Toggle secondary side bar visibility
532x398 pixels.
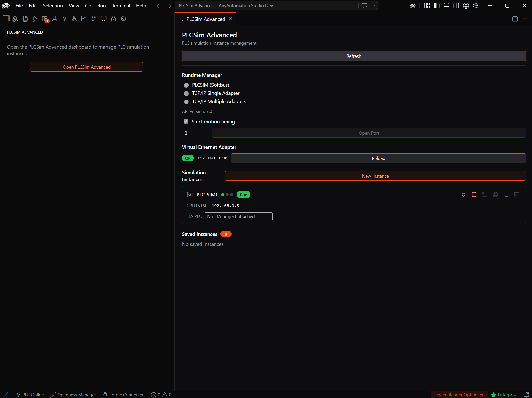[x=456, y=6]
